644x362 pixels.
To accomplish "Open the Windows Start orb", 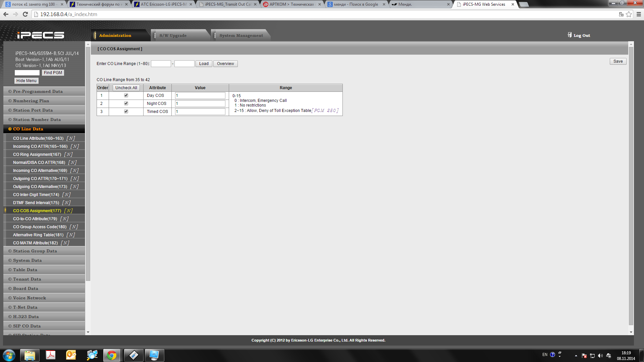I will (9, 355).
